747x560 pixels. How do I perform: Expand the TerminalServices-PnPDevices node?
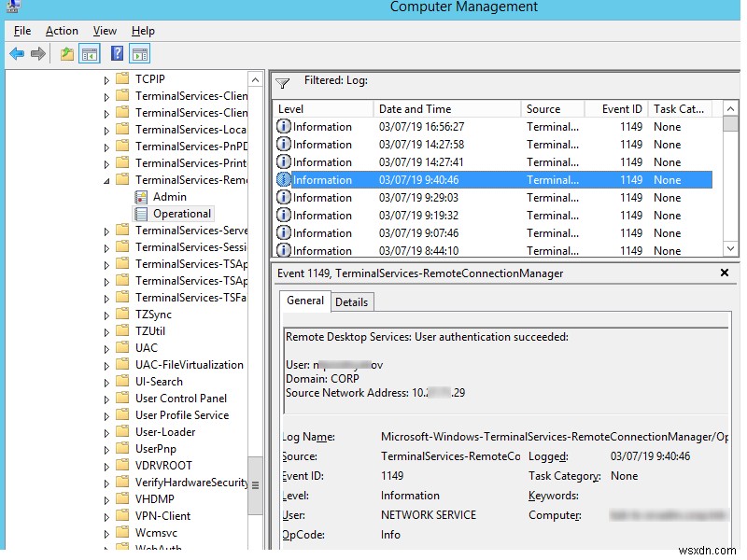[106, 146]
